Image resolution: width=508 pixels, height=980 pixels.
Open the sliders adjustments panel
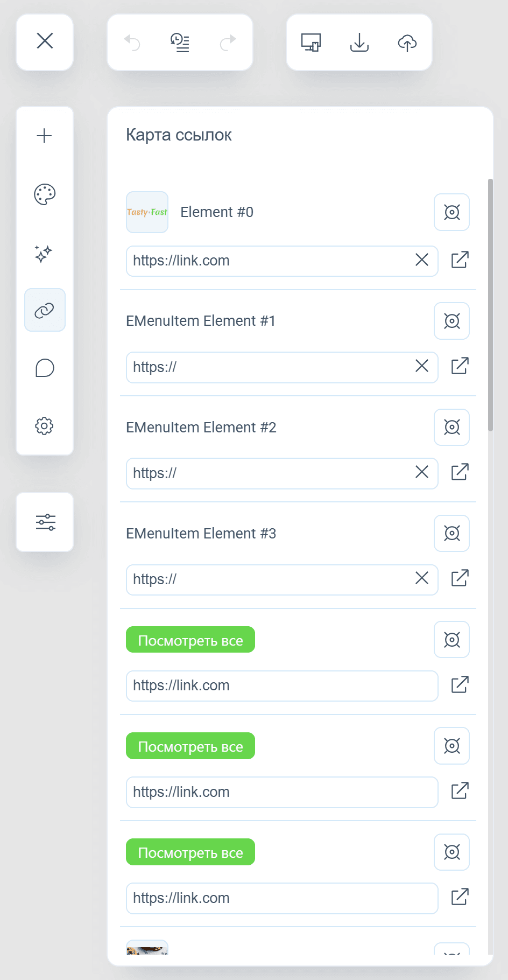(45, 522)
